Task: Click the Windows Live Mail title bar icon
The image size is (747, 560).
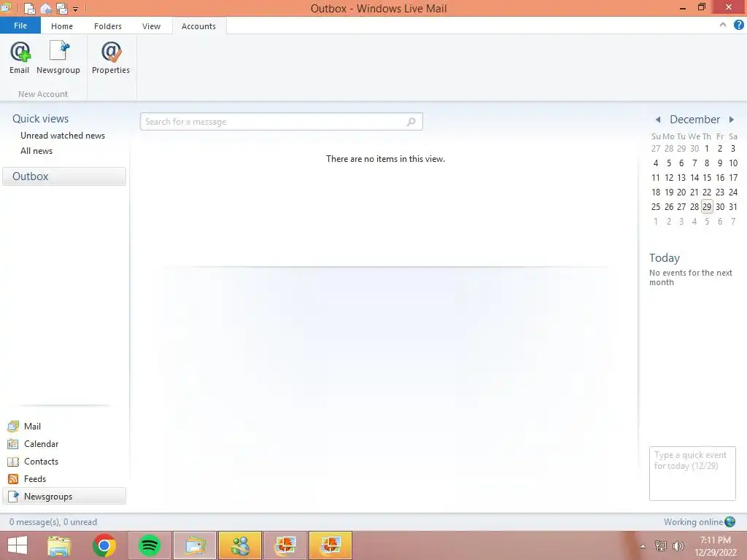Action: 7,7
